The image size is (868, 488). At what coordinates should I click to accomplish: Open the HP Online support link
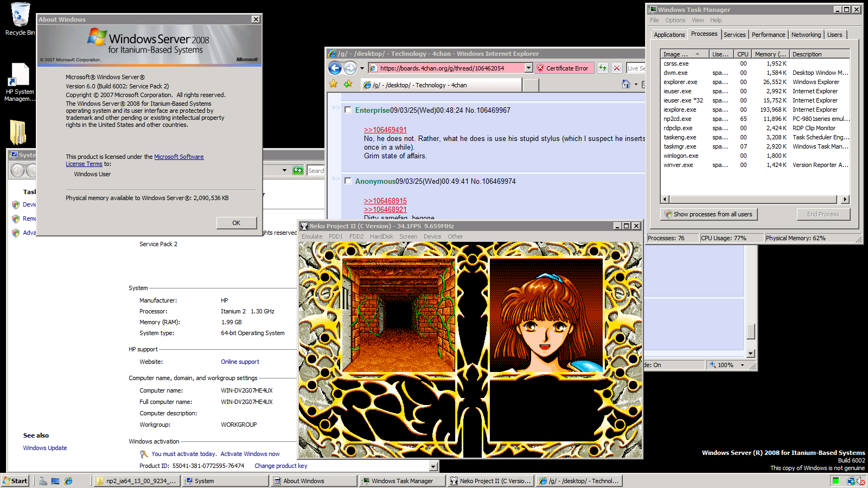click(240, 362)
